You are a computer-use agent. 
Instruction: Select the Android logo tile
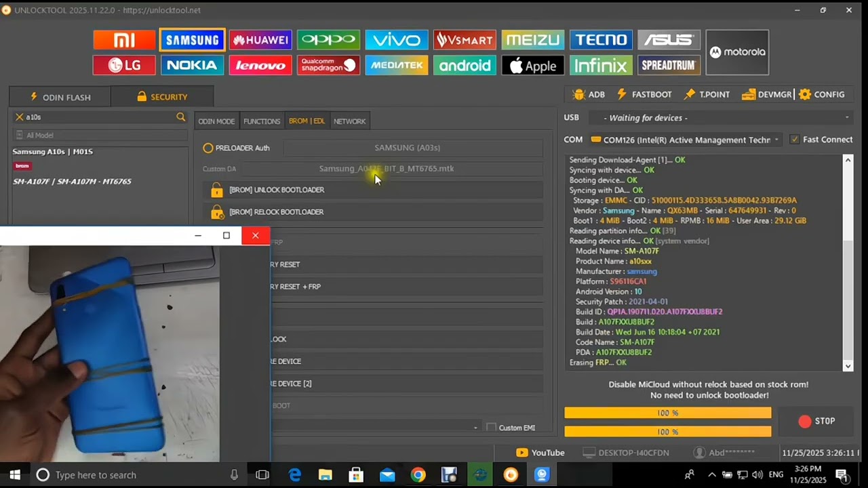click(x=465, y=65)
